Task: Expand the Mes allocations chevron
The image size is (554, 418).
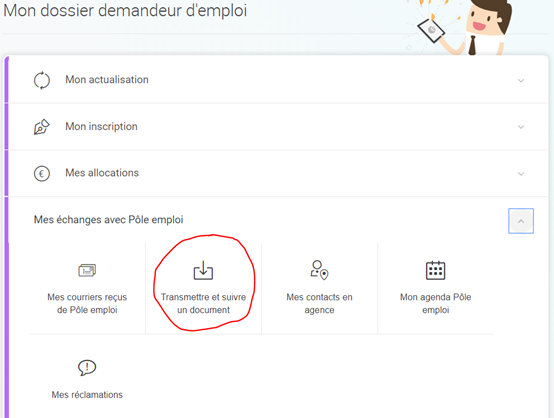Action: point(521,173)
